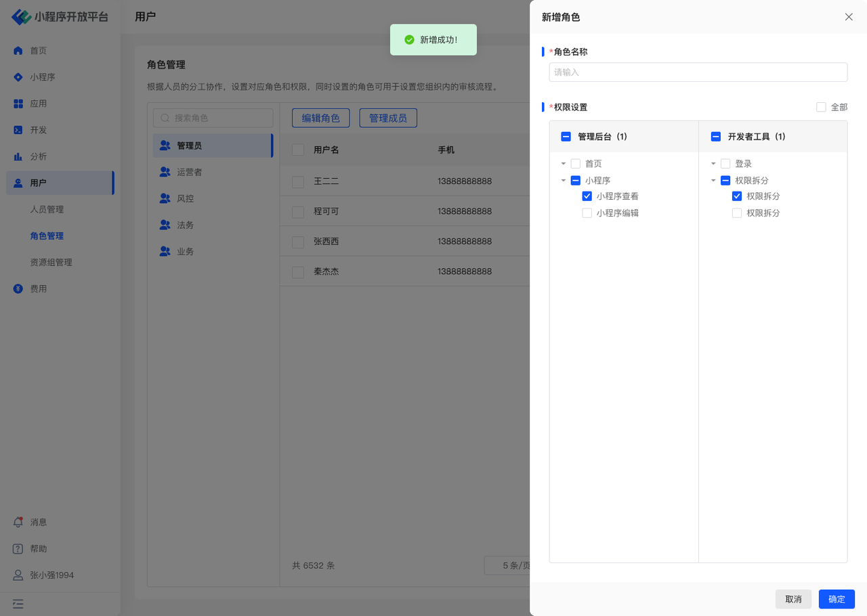Viewport: 867px width, 616px height.
Task: Click the development terminal icon
Action: tap(18, 130)
